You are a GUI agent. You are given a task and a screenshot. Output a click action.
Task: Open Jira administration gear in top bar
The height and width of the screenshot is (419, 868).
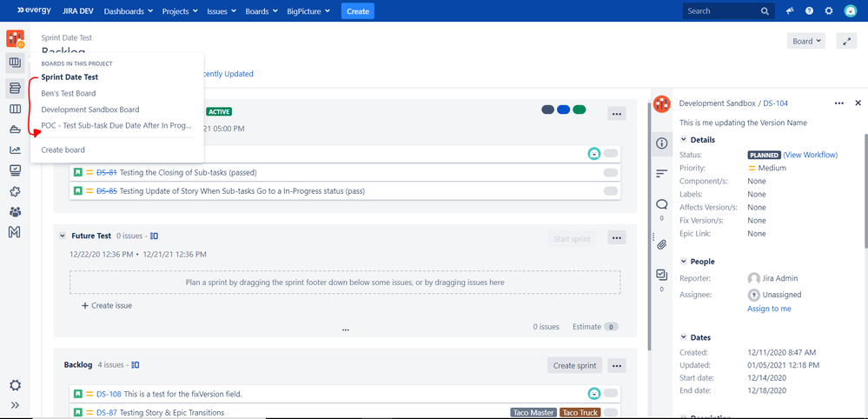point(829,10)
